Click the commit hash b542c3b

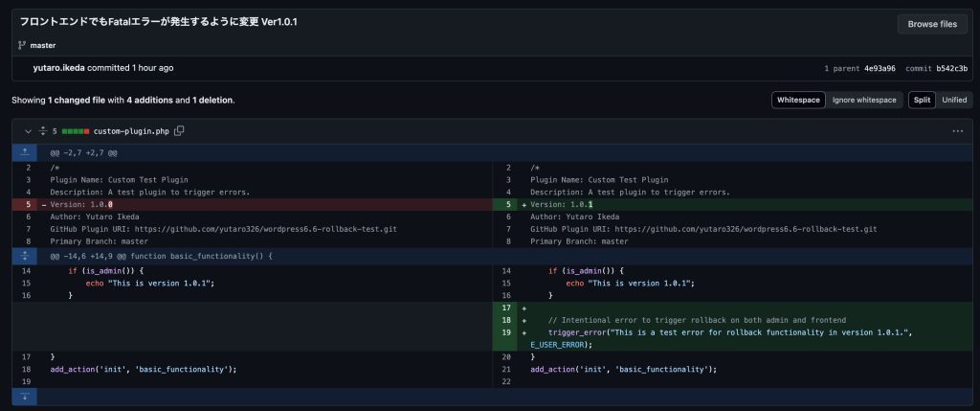pos(951,68)
